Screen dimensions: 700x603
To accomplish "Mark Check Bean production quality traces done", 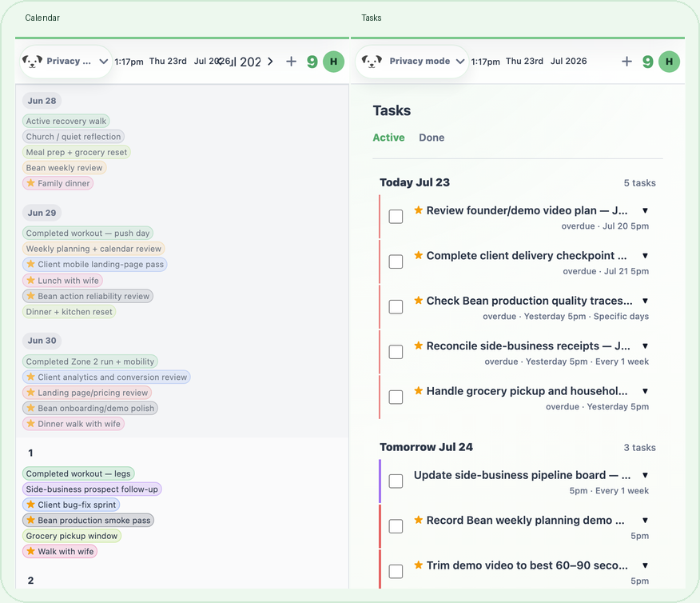I will coord(396,307).
